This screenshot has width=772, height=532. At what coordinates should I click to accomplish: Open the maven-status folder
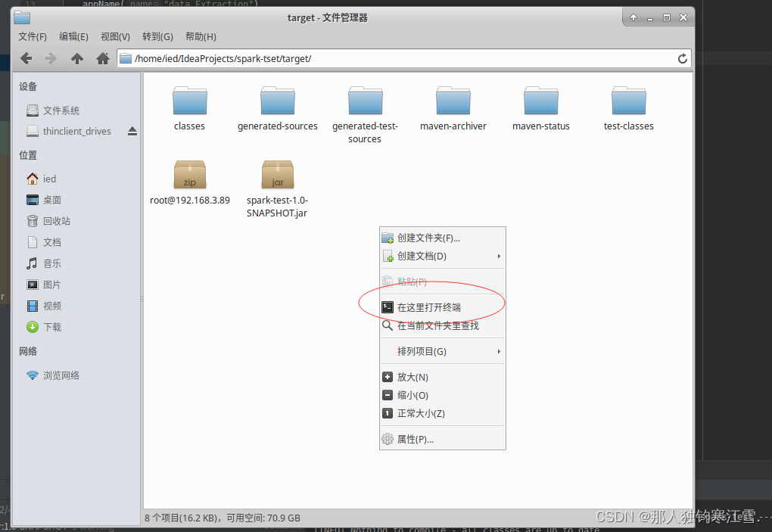(540, 109)
